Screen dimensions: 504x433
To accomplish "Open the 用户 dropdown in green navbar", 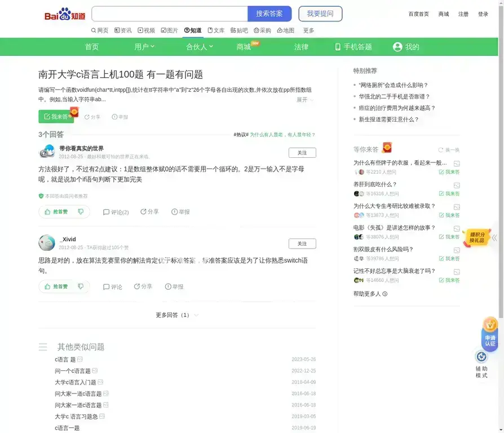I will [144, 47].
